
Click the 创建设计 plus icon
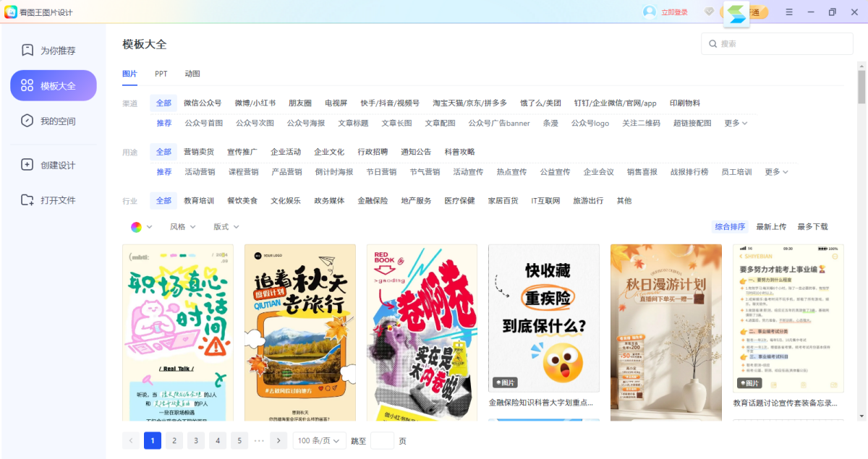point(27,165)
